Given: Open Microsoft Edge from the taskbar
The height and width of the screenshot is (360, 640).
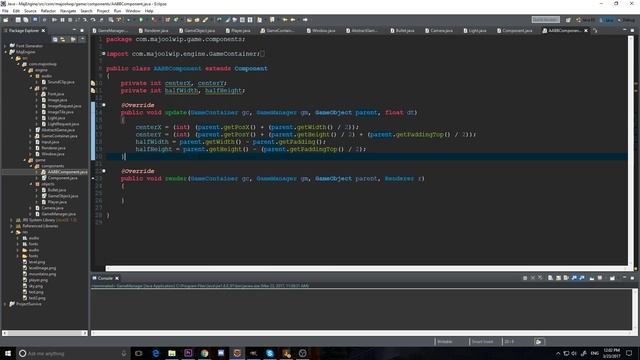Looking at the screenshot, I should 156,353.
